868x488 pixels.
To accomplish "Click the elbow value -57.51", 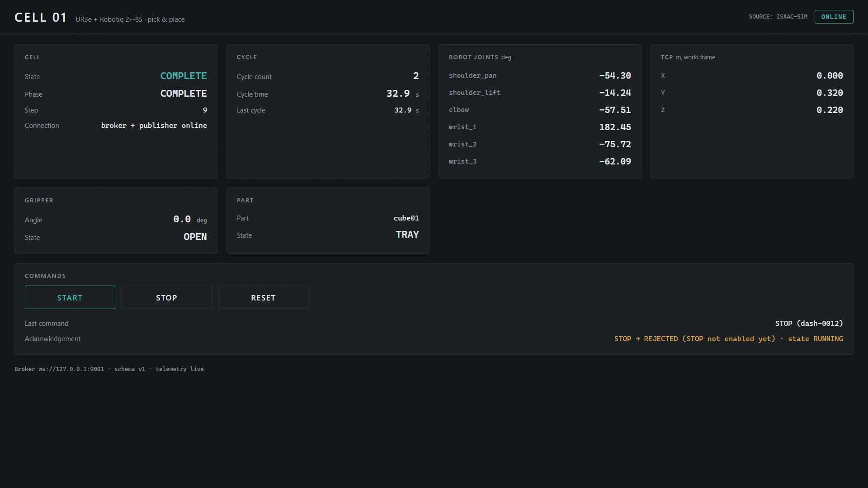I will tap(615, 110).
